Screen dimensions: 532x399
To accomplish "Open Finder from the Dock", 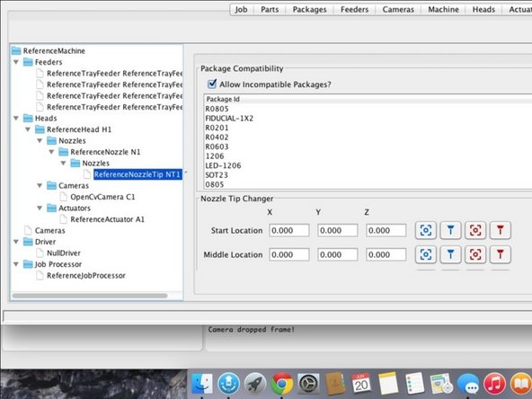I will pos(202,384).
